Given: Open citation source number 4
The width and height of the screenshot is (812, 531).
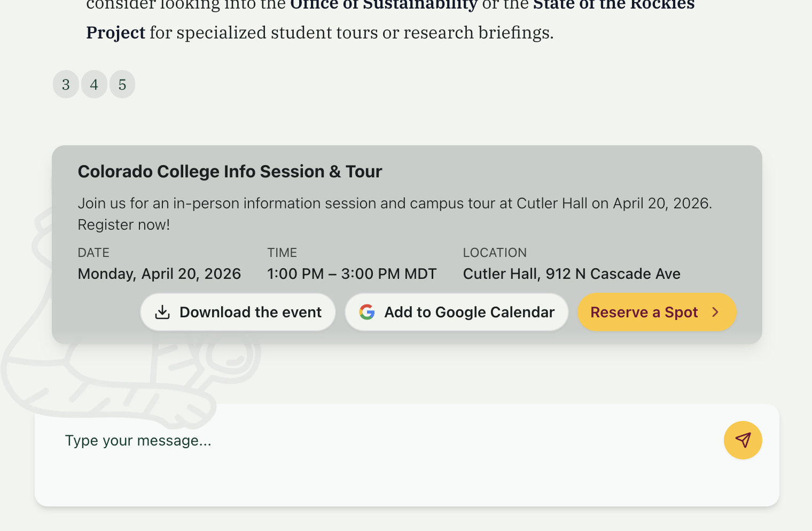Looking at the screenshot, I should click(94, 84).
